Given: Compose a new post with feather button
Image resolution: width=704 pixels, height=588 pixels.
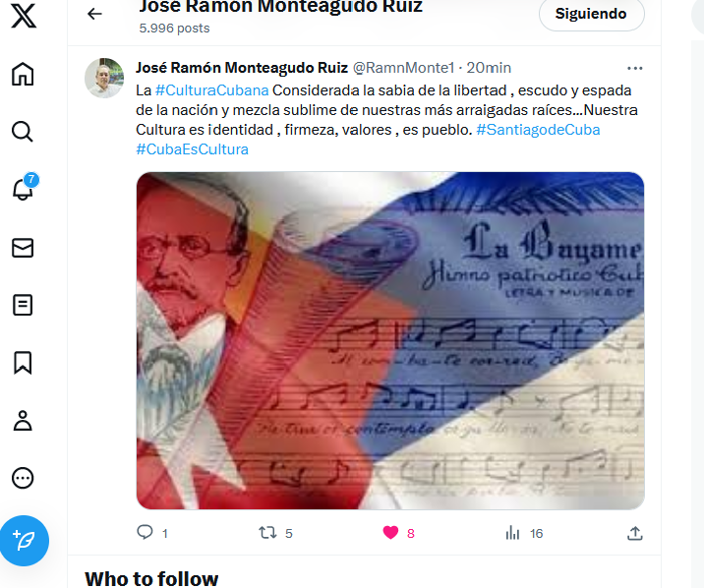Looking at the screenshot, I should 25,540.
